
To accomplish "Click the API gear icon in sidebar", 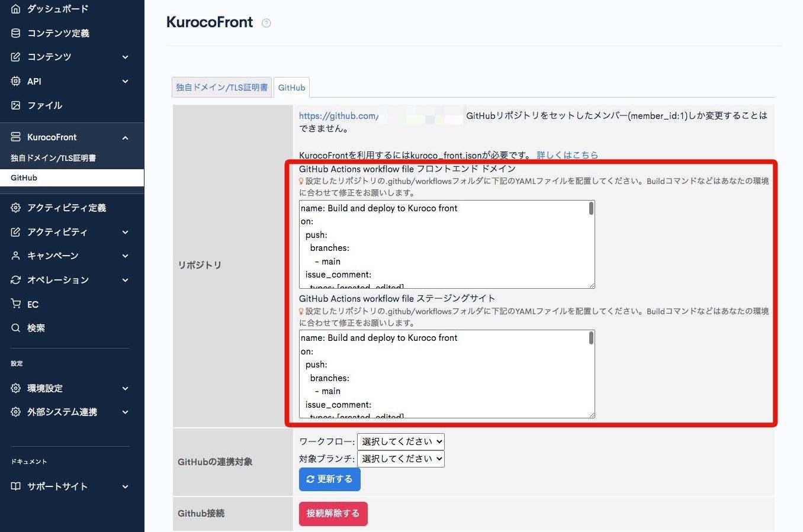I will (16, 81).
